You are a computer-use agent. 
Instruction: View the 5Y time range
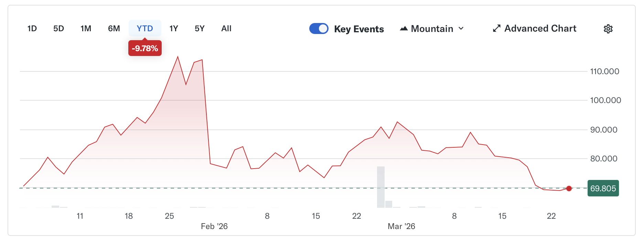click(x=200, y=29)
